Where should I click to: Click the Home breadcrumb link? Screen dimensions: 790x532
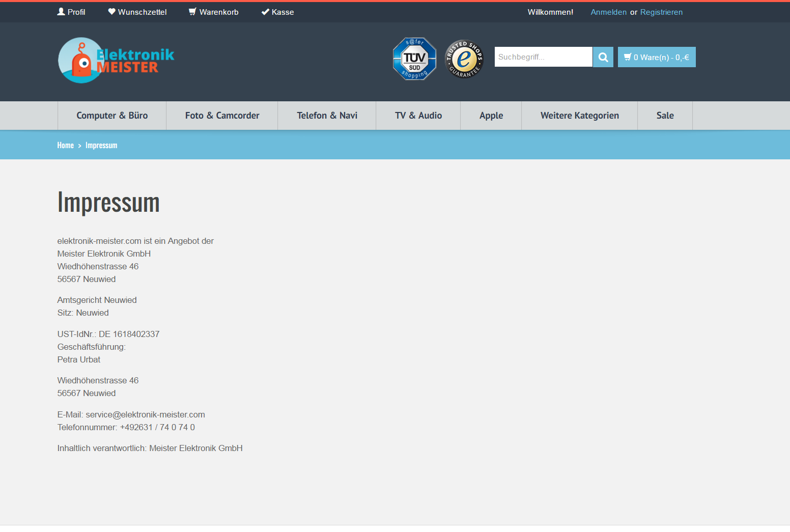pos(65,145)
